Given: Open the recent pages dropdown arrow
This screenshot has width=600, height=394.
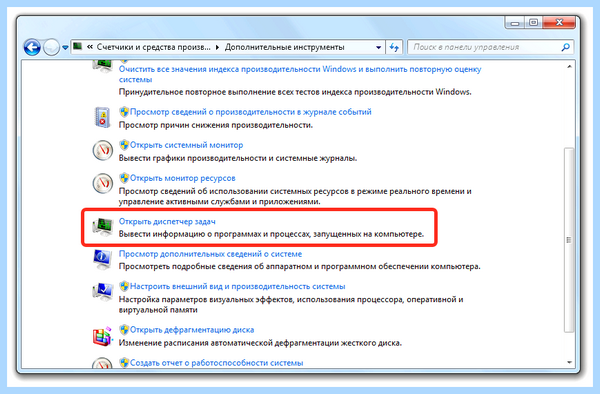Looking at the screenshot, I should pos(65,48).
